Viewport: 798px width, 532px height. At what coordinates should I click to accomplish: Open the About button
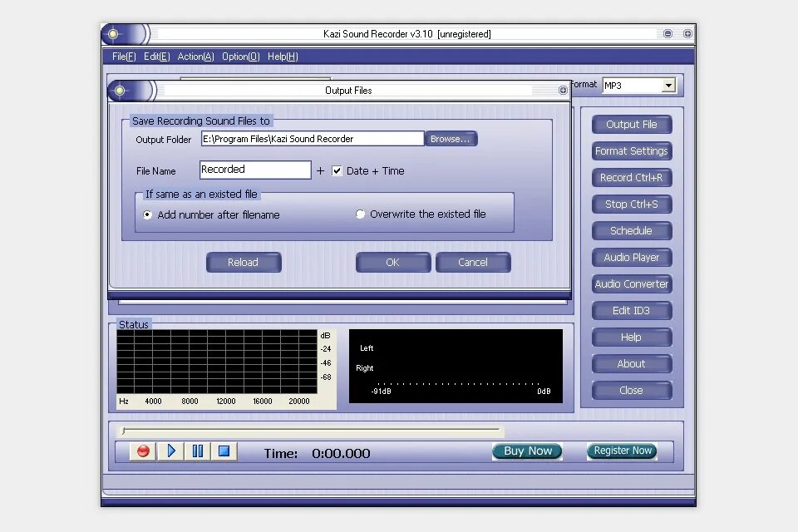(x=632, y=364)
